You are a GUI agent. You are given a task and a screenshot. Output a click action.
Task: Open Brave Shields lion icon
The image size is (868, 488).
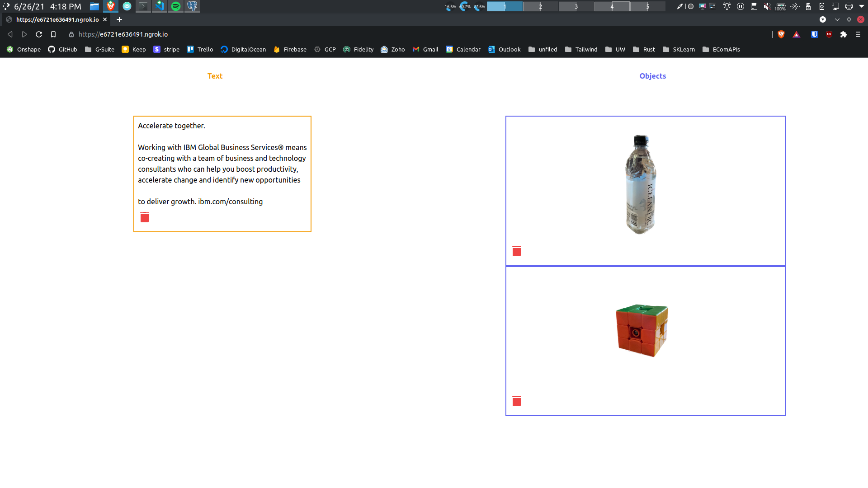click(781, 34)
